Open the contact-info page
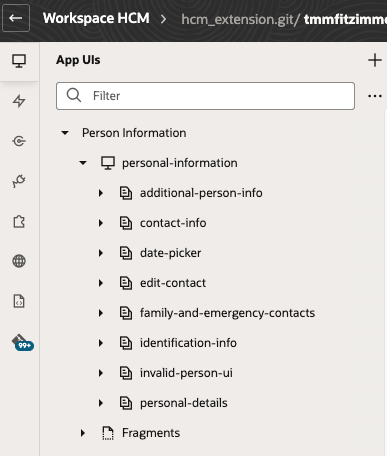 173,223
